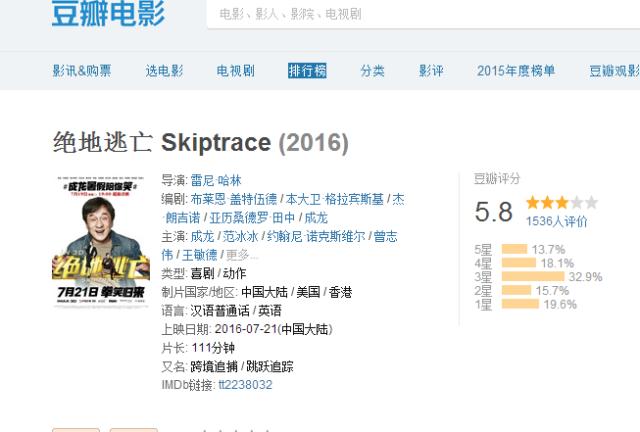Open the IMDb link tt2238032
640x432 pixels.
point(244,385)
